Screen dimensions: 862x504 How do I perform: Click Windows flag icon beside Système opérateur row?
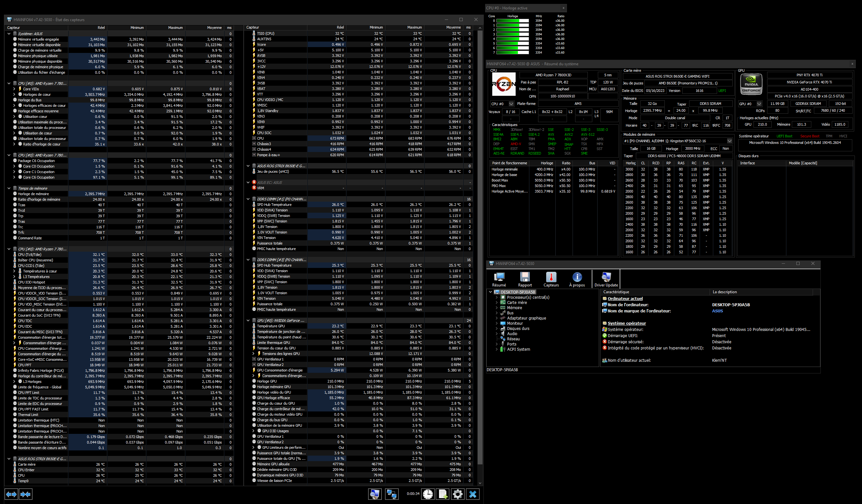(x=604, y=329)
